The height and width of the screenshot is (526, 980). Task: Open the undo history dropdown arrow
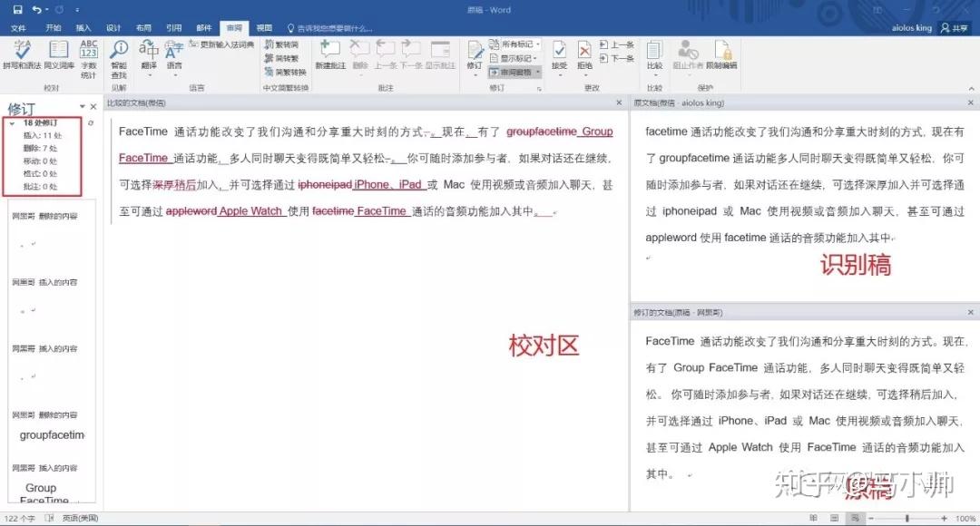point(46,10)
